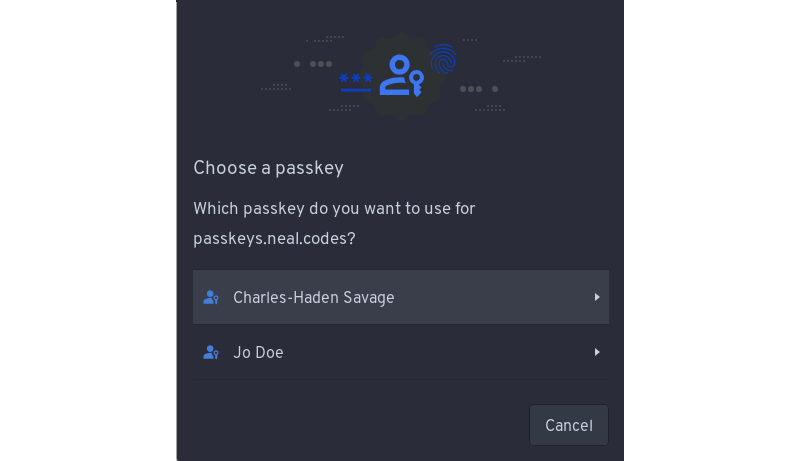Click the blue fingerprint icon
This screenshot has width=800, height=461.
point(443,59)
